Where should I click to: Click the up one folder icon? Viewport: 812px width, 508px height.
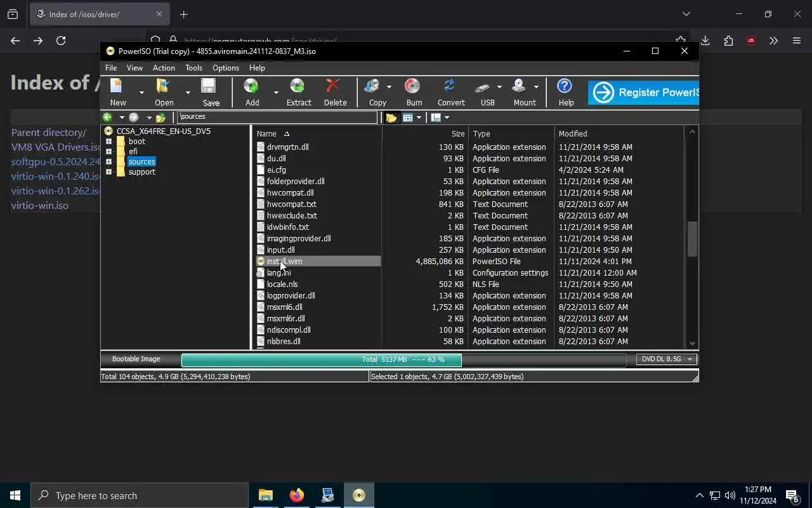pos(160,117)
